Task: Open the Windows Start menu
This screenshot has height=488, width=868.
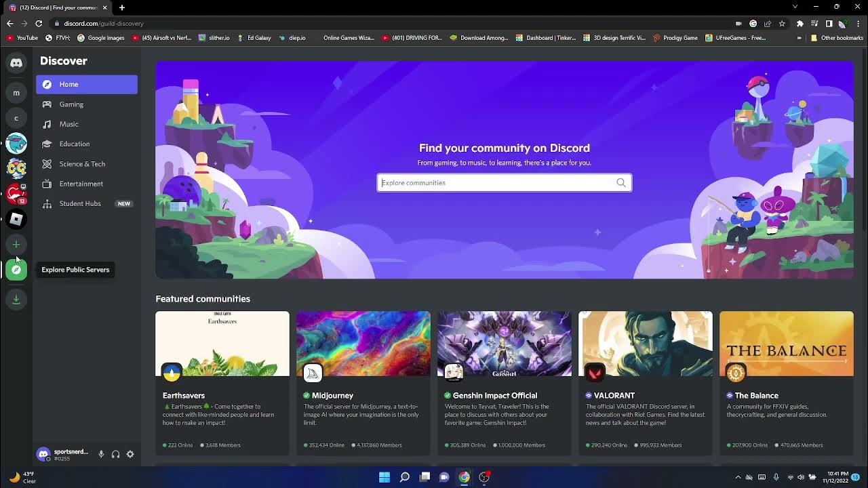Action: [384, 477]
